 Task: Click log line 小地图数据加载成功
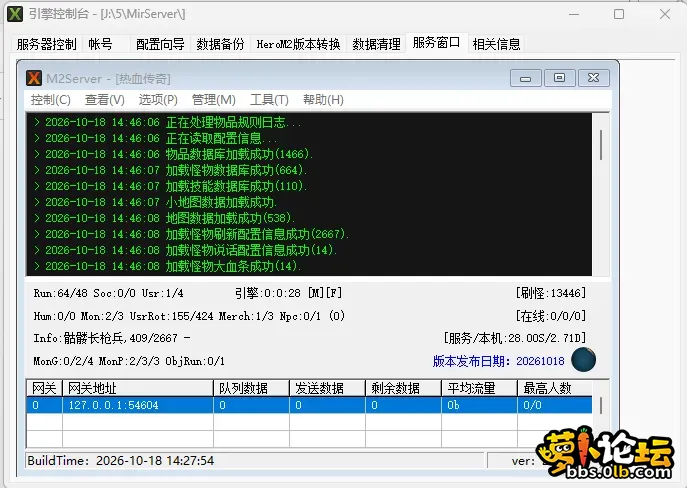155,202
